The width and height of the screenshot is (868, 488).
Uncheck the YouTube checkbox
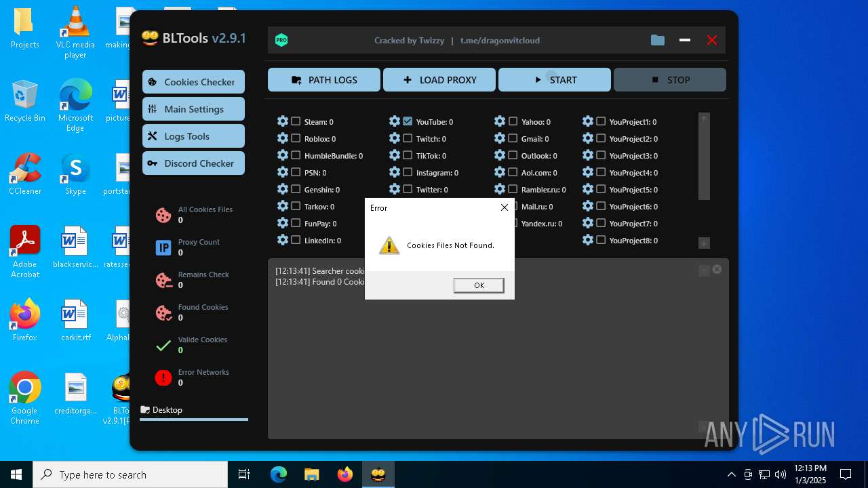pos(408,121)
